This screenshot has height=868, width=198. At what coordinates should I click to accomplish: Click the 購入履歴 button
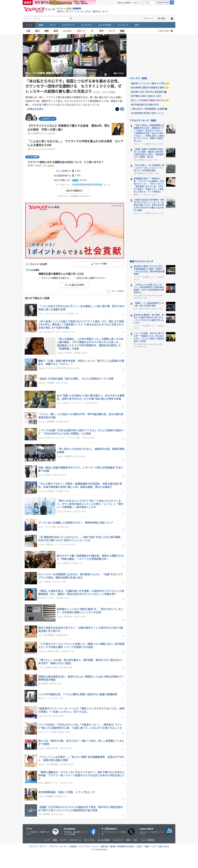(161, 18)
